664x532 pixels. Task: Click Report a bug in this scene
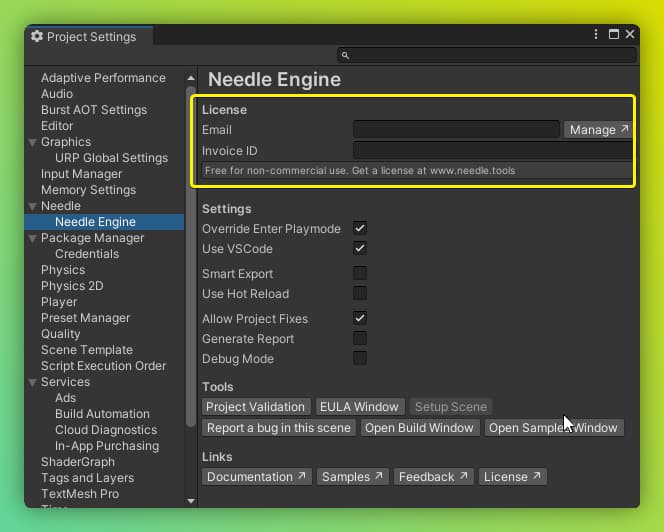click(x=279, y=428)
